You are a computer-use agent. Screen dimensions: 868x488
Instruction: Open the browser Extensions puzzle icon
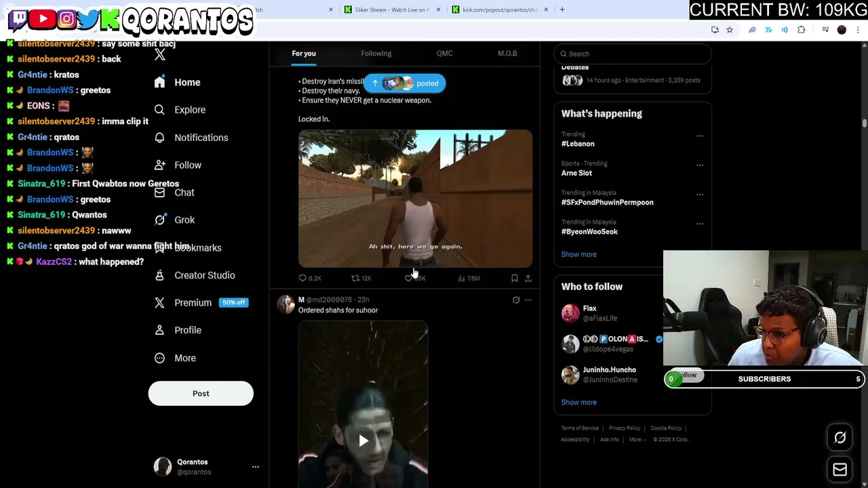(x=802, y=30)
